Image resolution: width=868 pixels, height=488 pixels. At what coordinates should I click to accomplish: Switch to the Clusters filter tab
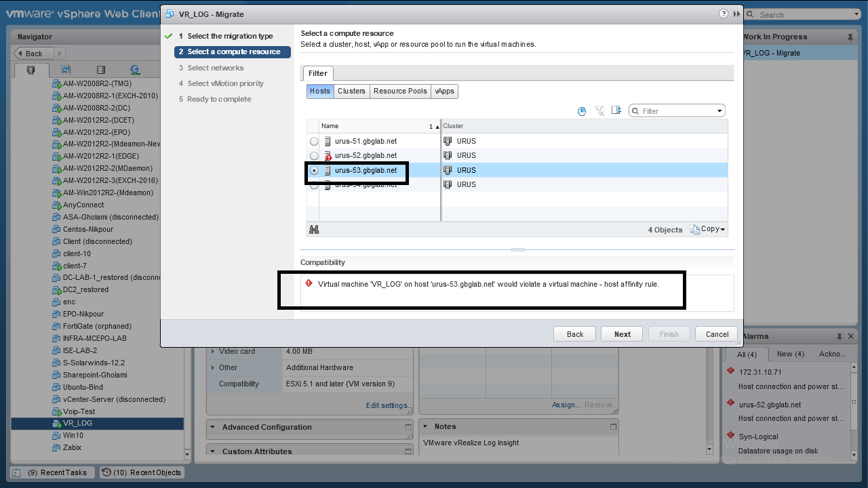tap(351, 91)
